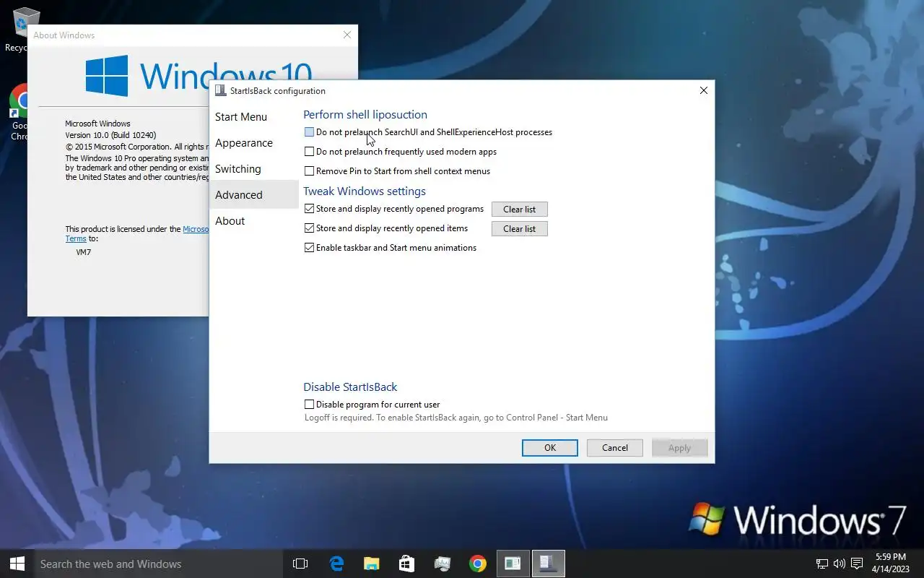Check Remove Pin to Start from context menus

pyautogui.click(x=309, y=171)
